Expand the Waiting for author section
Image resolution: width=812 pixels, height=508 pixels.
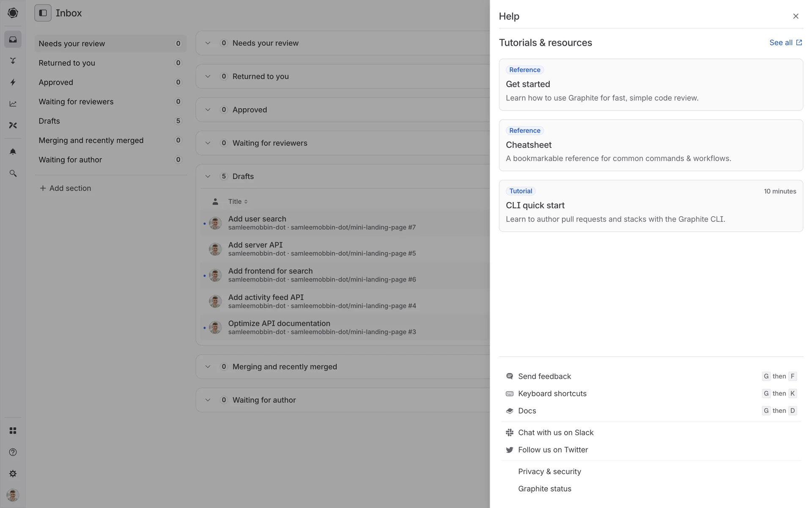pos(208,400)
